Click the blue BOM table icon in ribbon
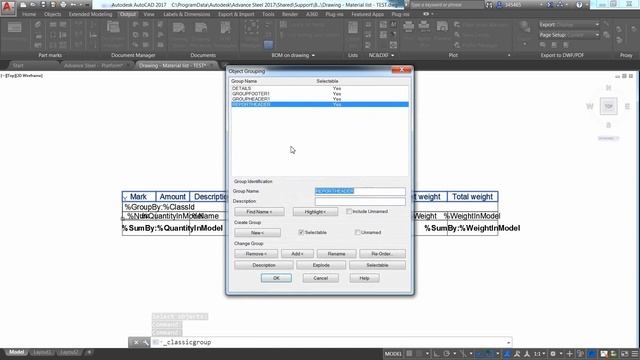Viewport: 640px width, 360px height. [268, 45]
